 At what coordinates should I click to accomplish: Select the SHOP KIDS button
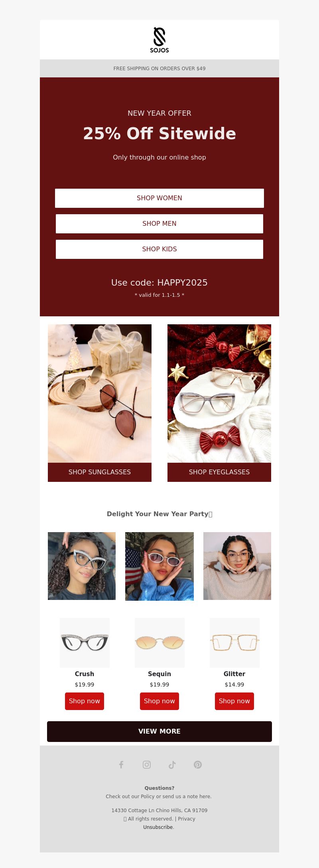pyautogui.click(x=159, y=249)
